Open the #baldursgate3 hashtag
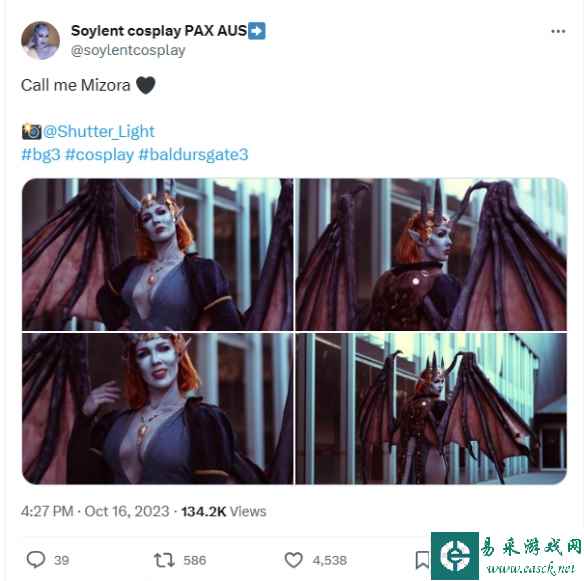The height and width of the screenshot is (581, 584). click(x=193, y=154)
